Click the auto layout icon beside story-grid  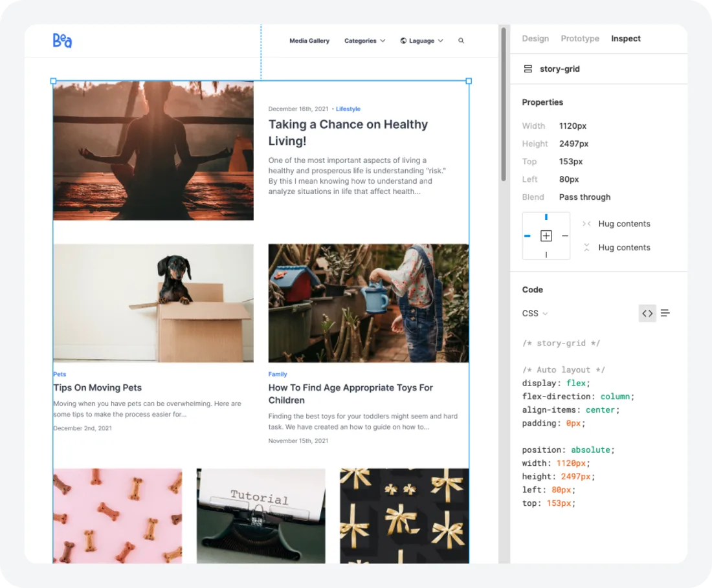coord(528,69)
